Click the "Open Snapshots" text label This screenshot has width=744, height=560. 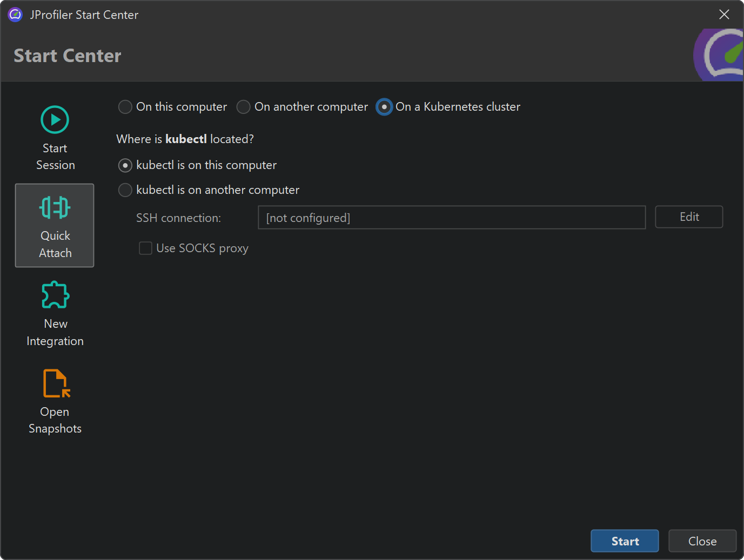pyautogui.click(x=55, y=420)
